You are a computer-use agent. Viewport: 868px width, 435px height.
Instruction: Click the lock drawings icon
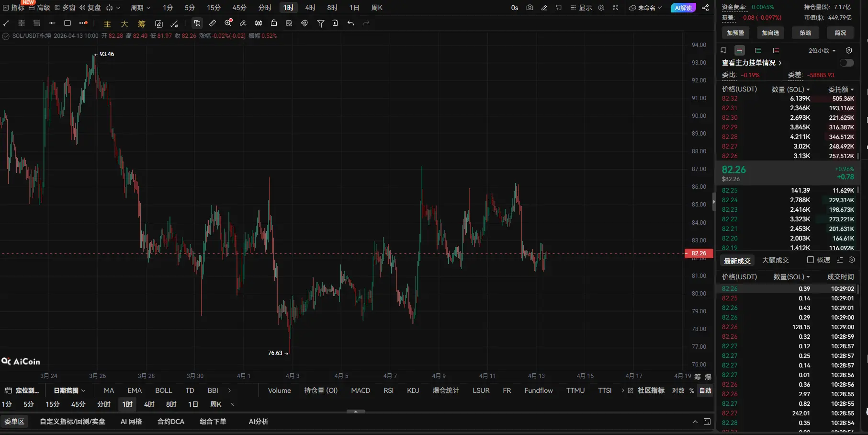point(274,23)
